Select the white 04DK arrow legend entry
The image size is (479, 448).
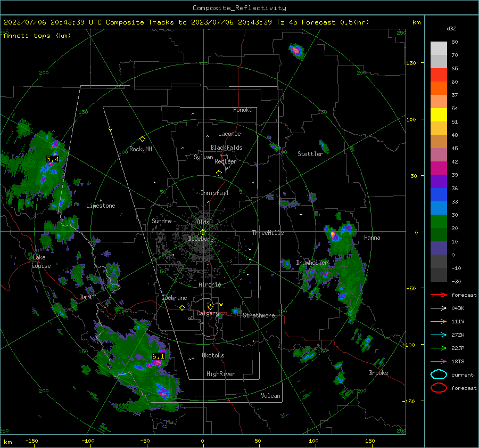click(x=439, y=308)
